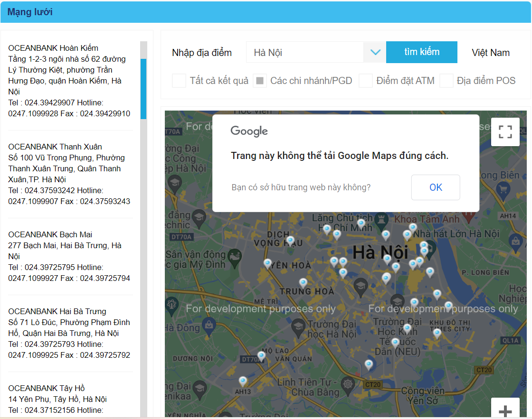The image size is (532, 419).
Task: Click the Hà Đông shopping bag icon
Action: pyautogui.click(x=209, y=326)
